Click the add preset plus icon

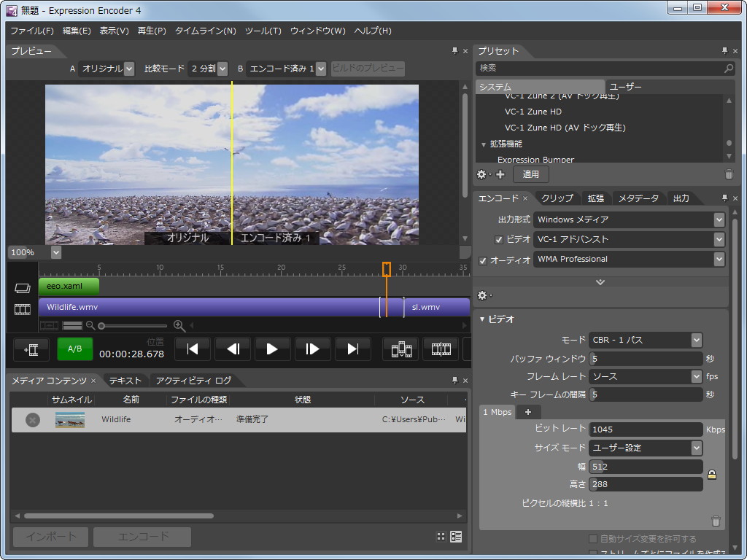(500, 174)
